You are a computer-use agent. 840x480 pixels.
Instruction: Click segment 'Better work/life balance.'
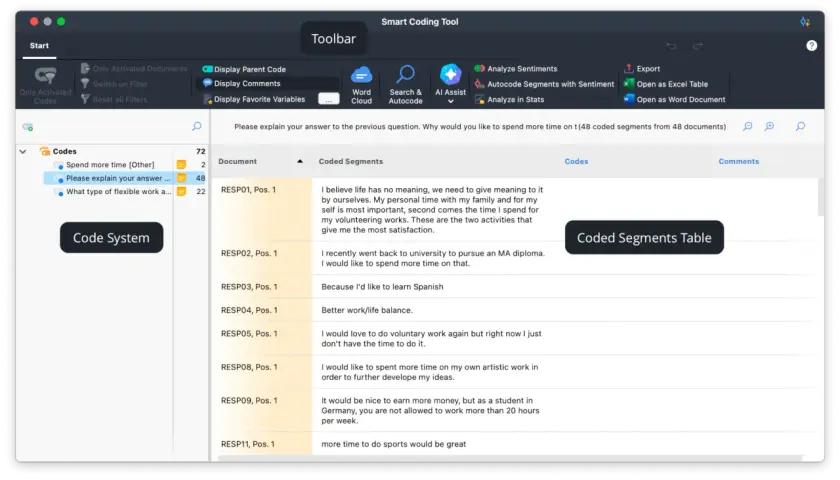pyautogui.click(x=366, y=310)
